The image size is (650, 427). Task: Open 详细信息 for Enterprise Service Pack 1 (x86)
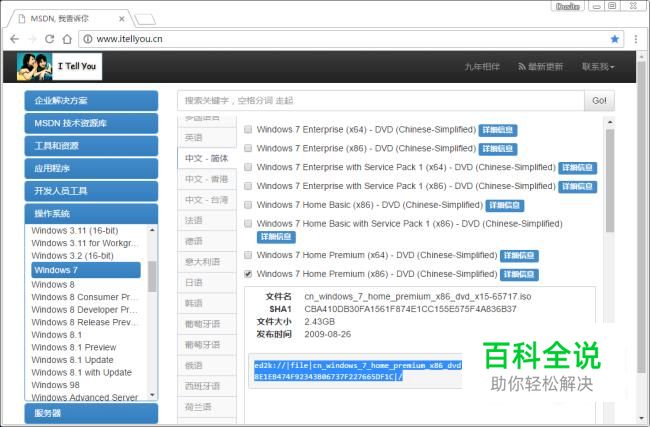point(577,187)
